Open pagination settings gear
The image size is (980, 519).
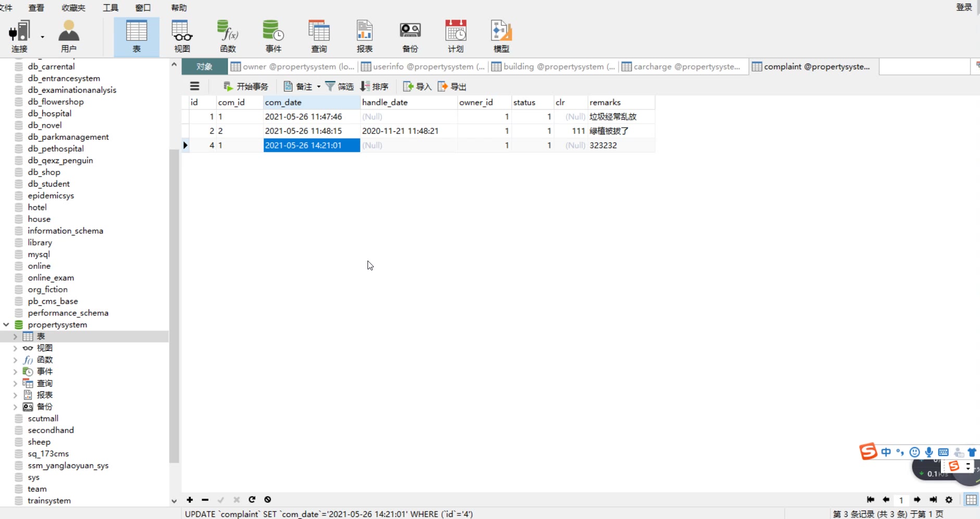coord(949,500)
